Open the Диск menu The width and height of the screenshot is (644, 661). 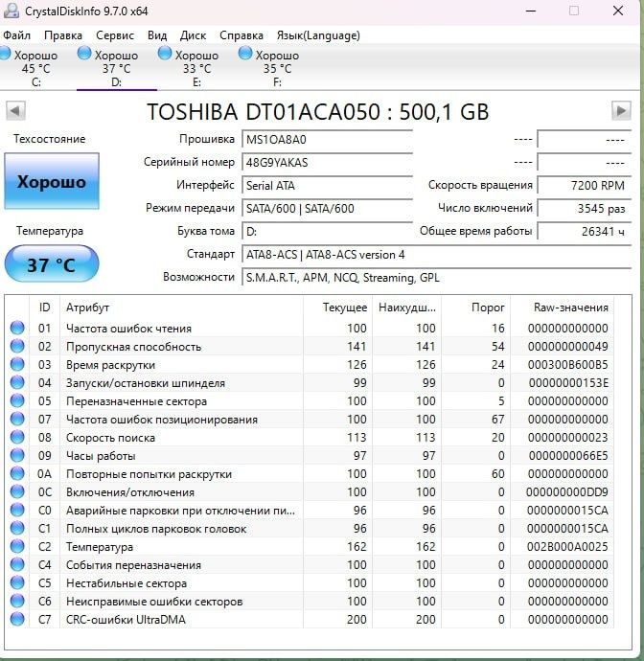[193, 35]
